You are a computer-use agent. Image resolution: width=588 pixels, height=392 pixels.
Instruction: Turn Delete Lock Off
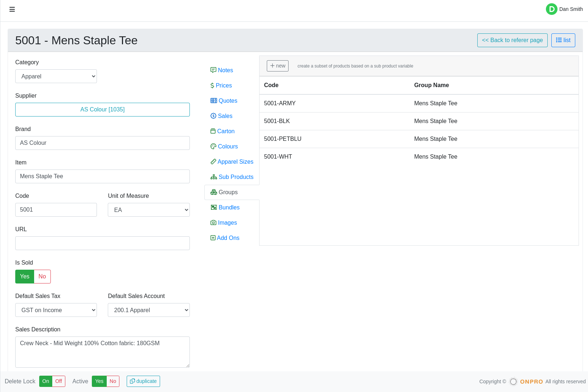pyautogui.click(x=58, y=381)
